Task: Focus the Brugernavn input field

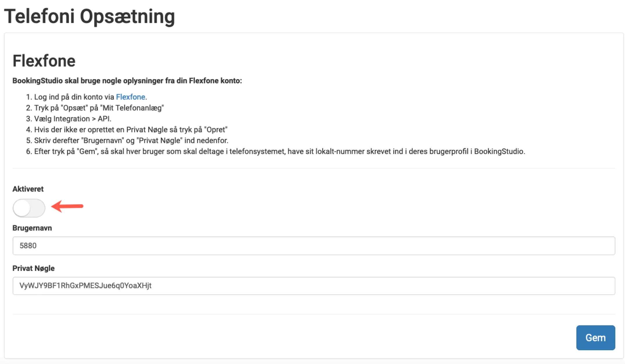Action: [313, 246]
